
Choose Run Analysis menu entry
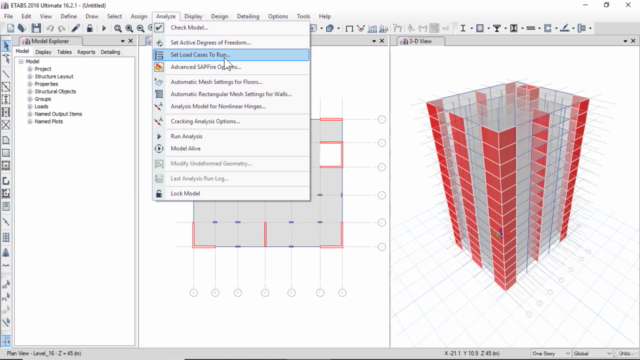point(231,136)
